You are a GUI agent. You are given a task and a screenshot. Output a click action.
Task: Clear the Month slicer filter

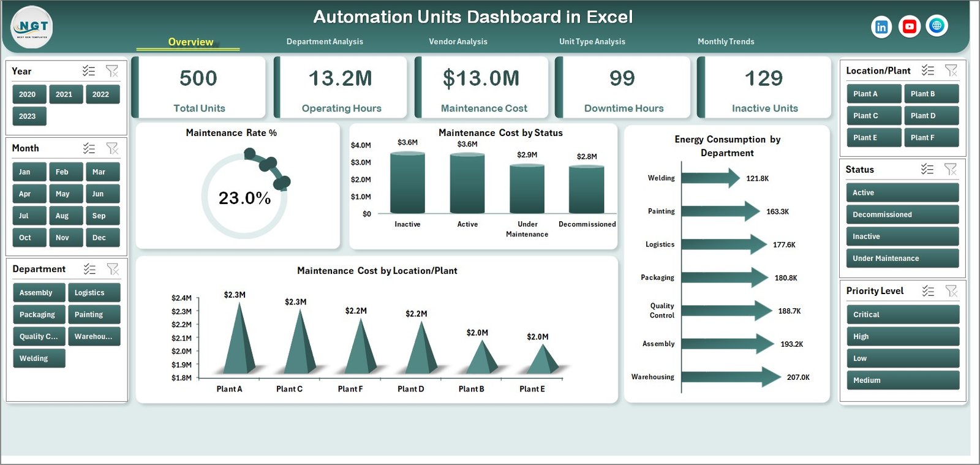[112, 148]
